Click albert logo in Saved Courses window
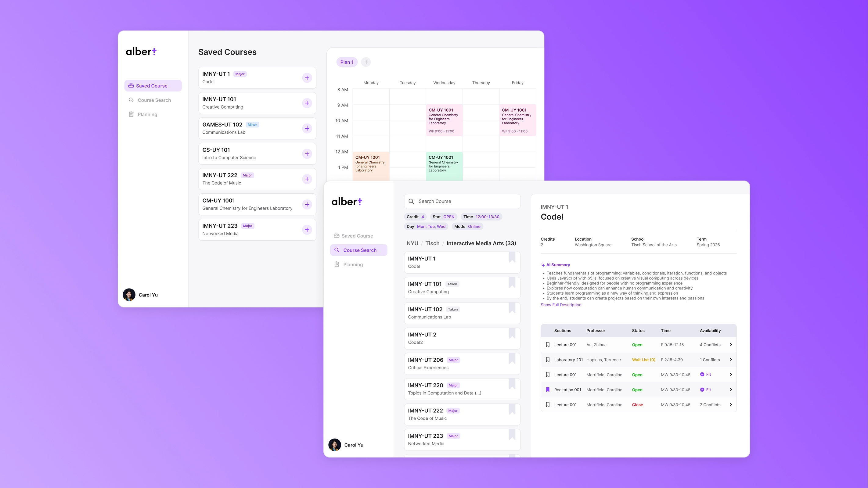This screenshot has width=868, height=488. (141, 52)
